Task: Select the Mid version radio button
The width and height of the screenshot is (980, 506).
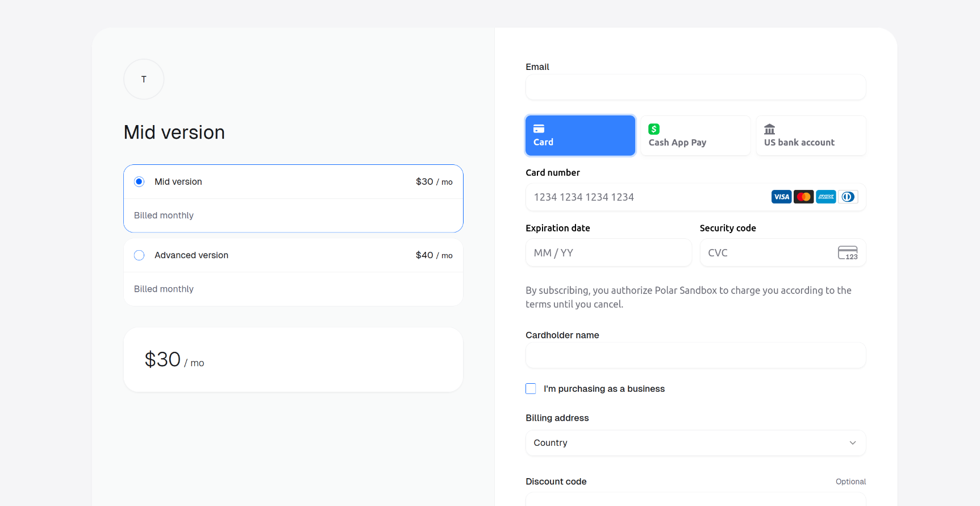Action: (x=139, y=182)
